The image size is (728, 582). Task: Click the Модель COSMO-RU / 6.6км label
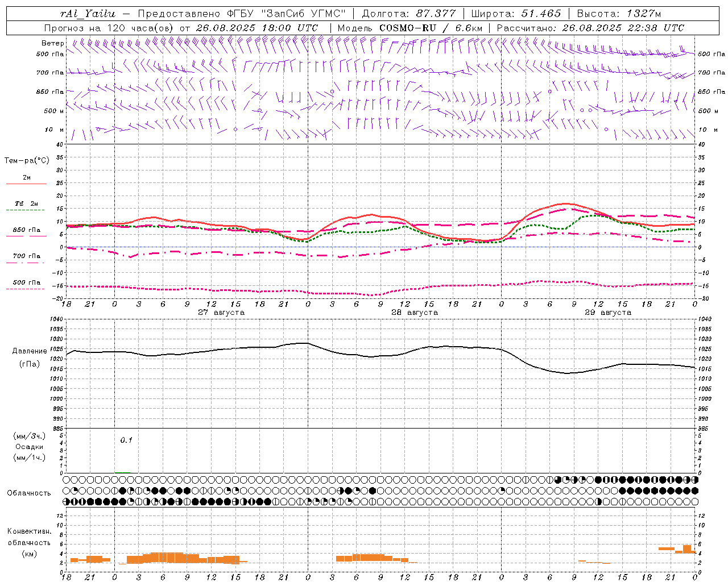tap(410, 28)
